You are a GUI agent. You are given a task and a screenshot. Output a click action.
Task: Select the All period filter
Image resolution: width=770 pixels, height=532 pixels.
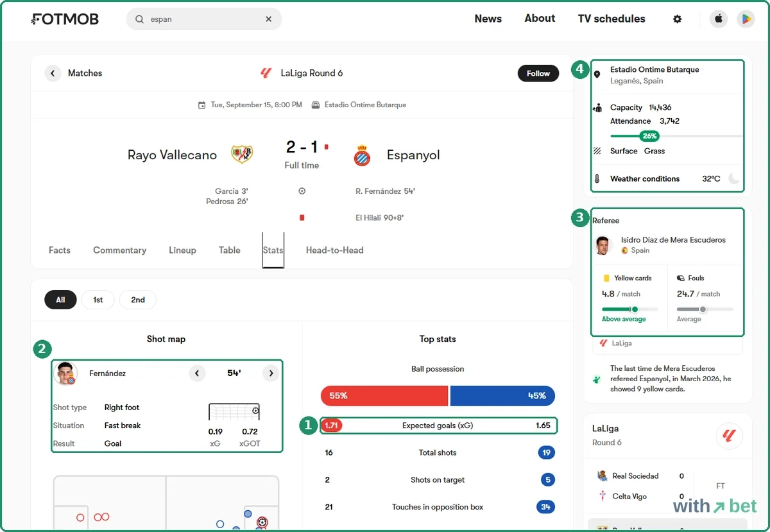60,300
